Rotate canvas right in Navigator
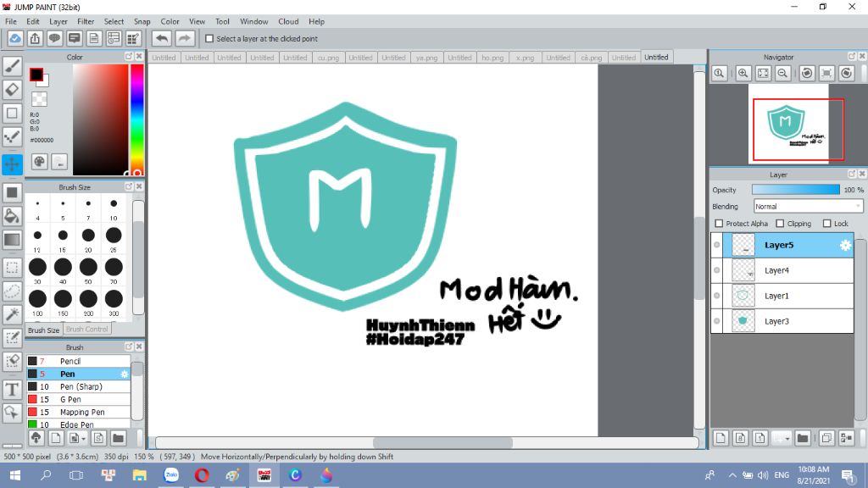The height and width of the screenshot is (488, 868). point(847,73)
